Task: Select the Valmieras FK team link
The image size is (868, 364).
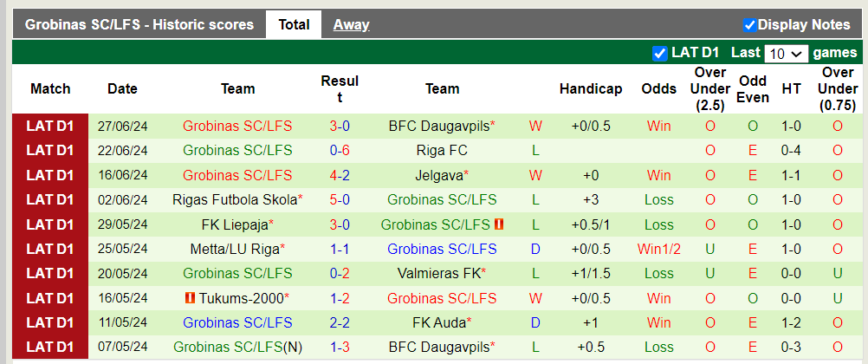Action: tap(438, 273)
